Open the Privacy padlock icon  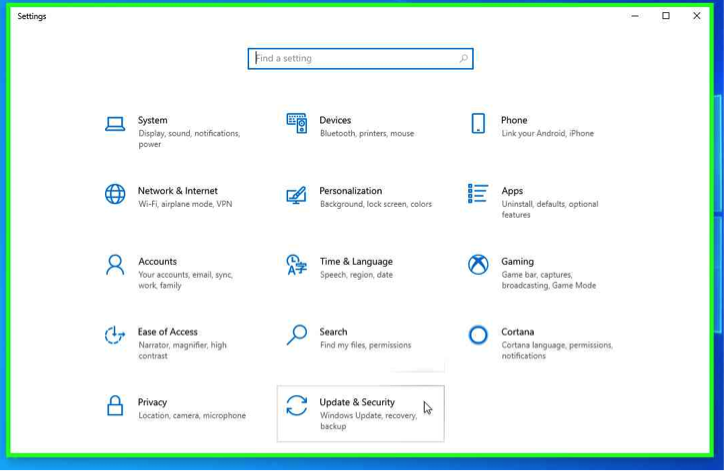click(115, 406)
